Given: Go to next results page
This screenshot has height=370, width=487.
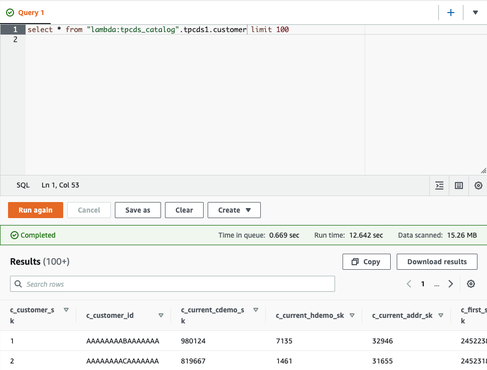Looking at the screenshot, I should pos(451,284).
